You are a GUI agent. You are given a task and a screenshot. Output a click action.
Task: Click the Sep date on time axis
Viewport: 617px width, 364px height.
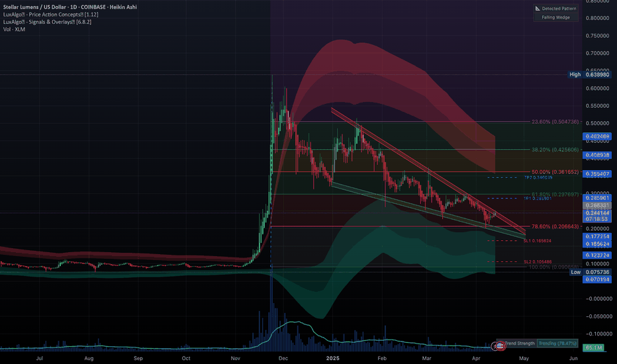(138, 359)
